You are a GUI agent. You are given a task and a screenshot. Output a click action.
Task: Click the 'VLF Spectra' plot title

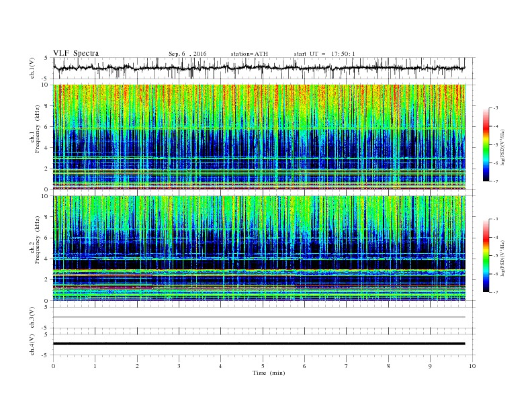pyautogui.click(x=76, y=53)
